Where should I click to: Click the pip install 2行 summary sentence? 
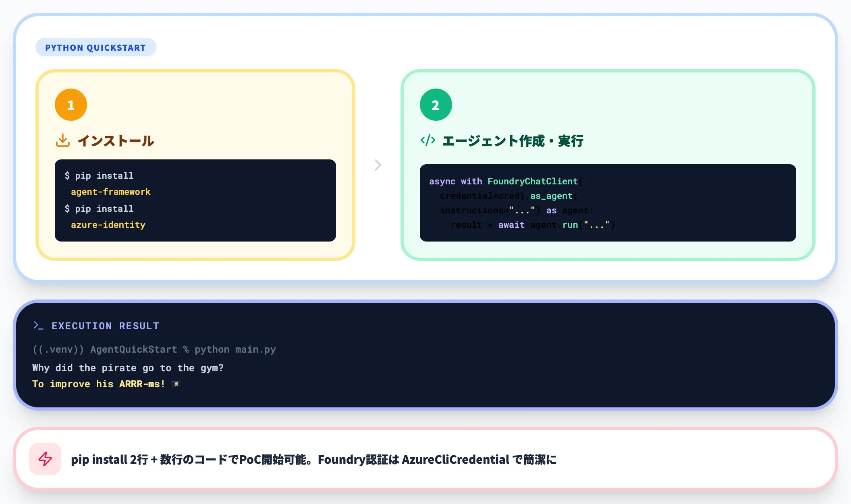(313, 459)
